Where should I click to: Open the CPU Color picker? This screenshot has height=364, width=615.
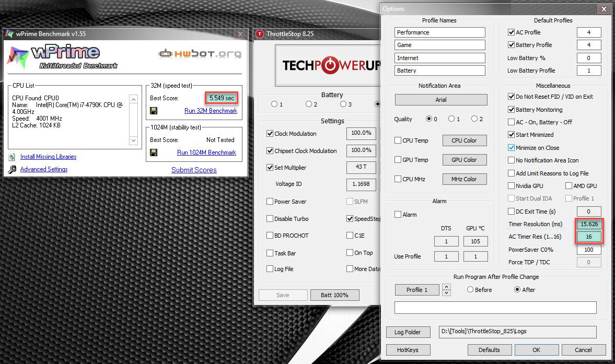465,140
